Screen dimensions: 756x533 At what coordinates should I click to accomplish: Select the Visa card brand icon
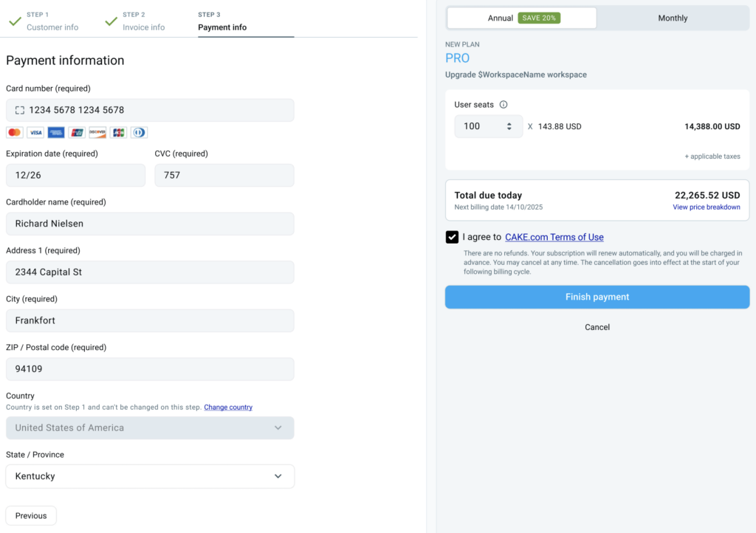(35, 132)
